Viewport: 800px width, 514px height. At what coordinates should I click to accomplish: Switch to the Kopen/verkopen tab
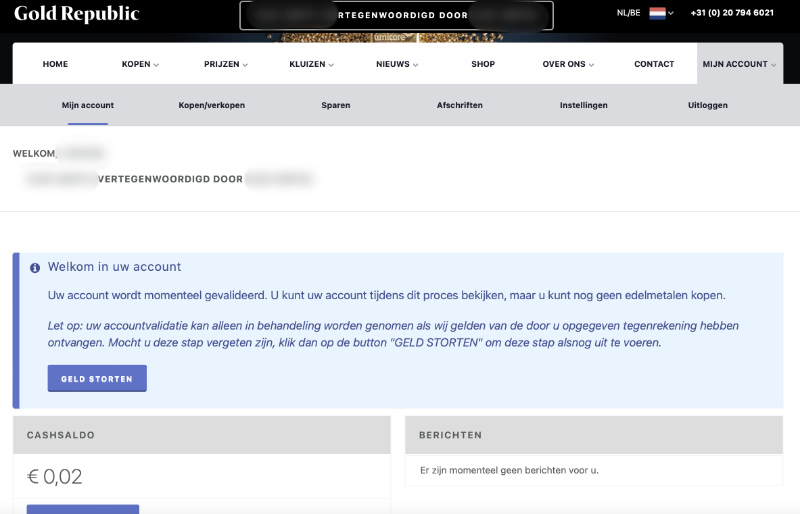[x=211, y=105]
